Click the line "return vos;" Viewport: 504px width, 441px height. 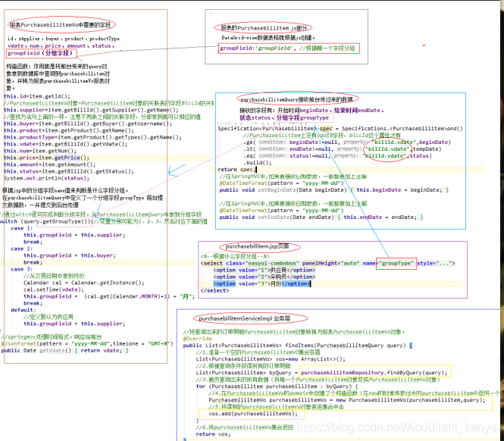coord(214,434)
